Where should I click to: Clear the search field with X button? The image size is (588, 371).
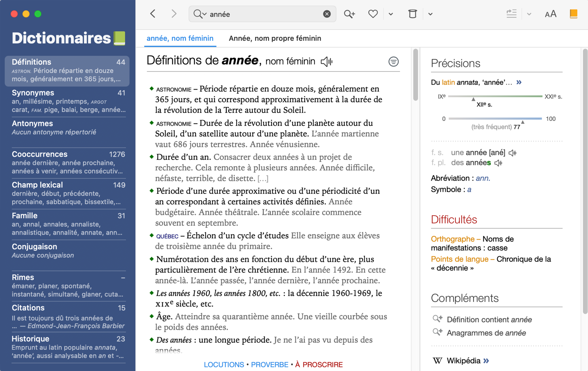pos(327,14)
